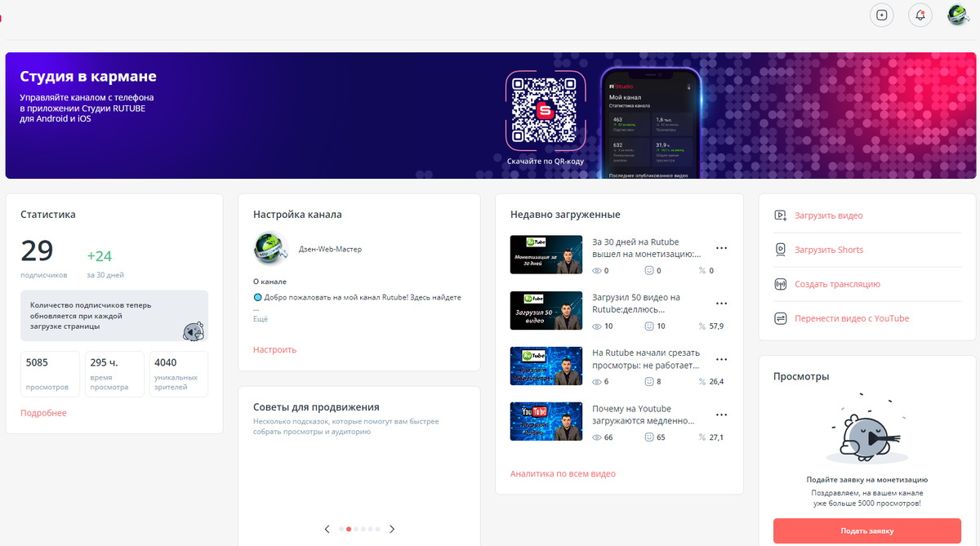Open thumbnail 'Монетизация за 30 дней'

coord(546,255)
